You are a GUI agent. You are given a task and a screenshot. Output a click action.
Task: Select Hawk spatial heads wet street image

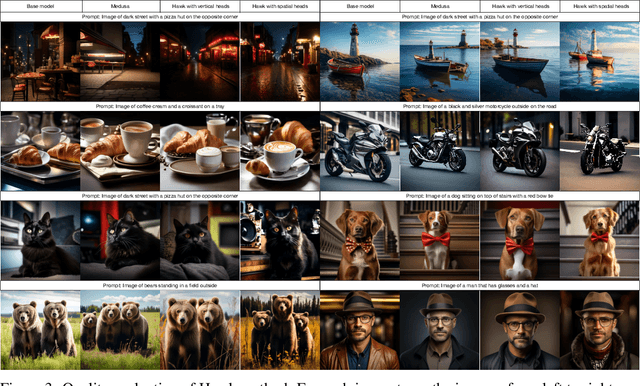(x=280, y=62)
